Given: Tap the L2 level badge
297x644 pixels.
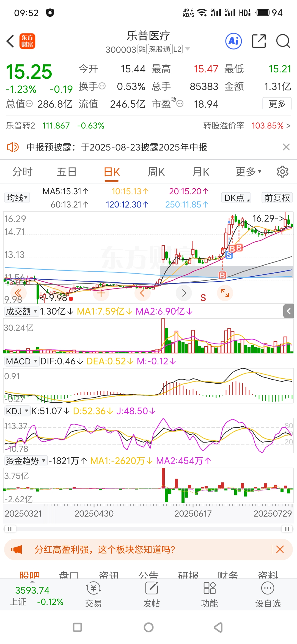Looking at the screenshot, I should pos(177,49).
